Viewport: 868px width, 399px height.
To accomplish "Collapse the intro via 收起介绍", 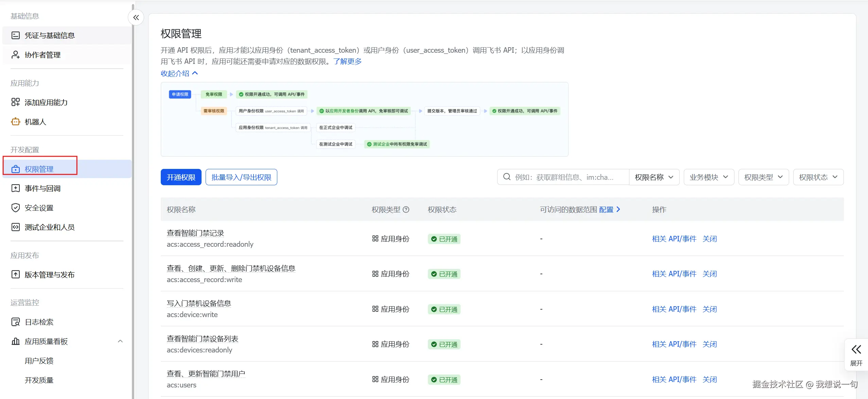I will click(x=179, y=73).
